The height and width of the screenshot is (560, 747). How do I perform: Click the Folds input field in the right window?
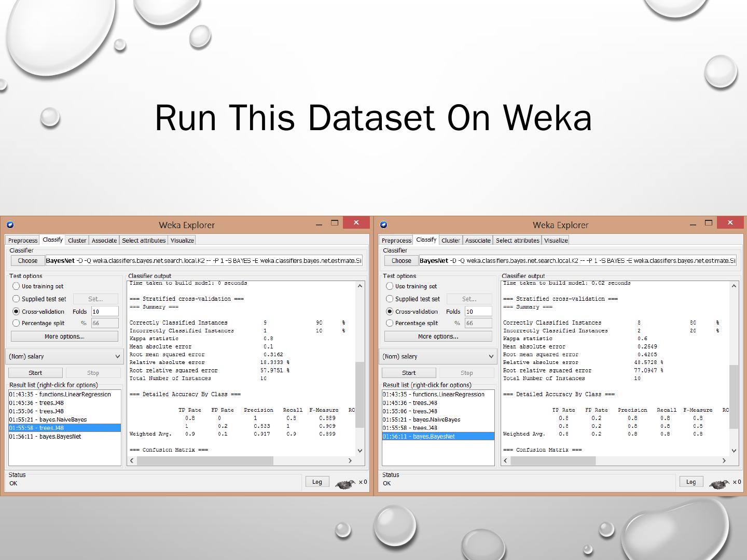(x=478, y=312)
